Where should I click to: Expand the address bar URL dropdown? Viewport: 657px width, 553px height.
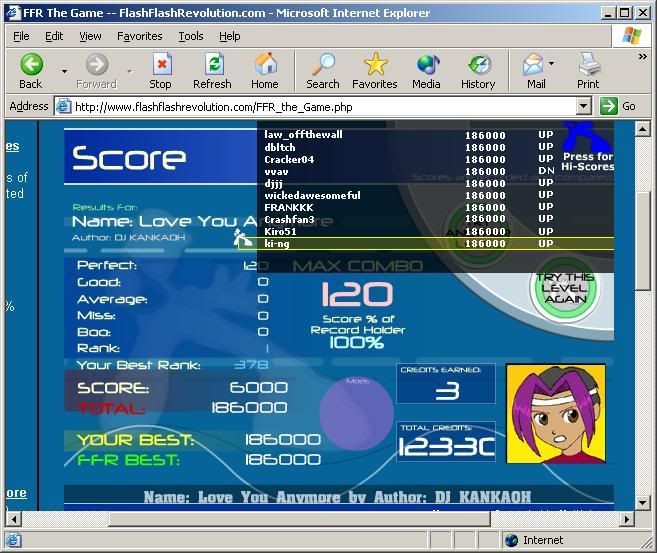pos(584,106)
